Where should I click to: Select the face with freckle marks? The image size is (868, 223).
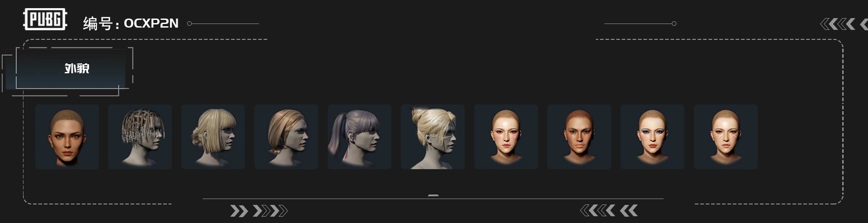click(726, 137)
